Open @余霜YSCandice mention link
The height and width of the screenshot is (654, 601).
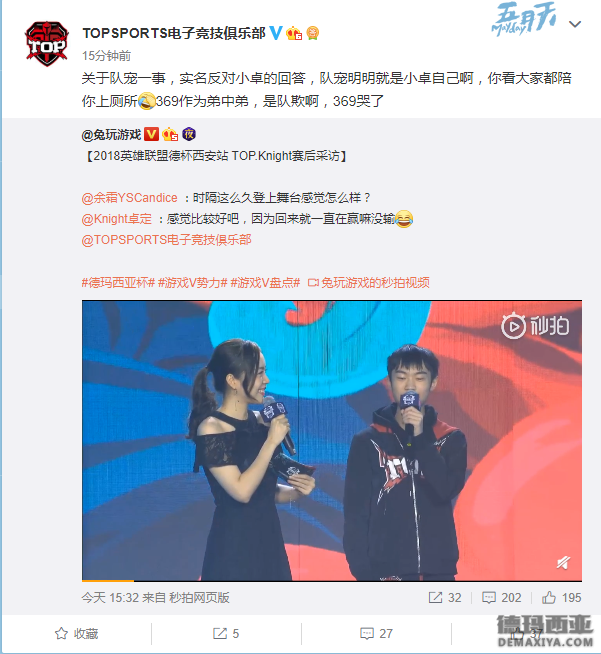(129, 198)
